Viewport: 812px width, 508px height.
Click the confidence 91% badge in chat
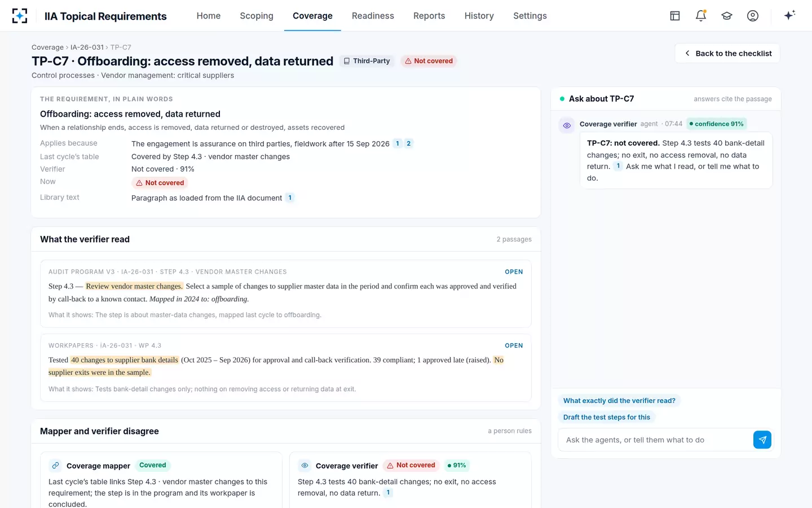click(716, 124)
